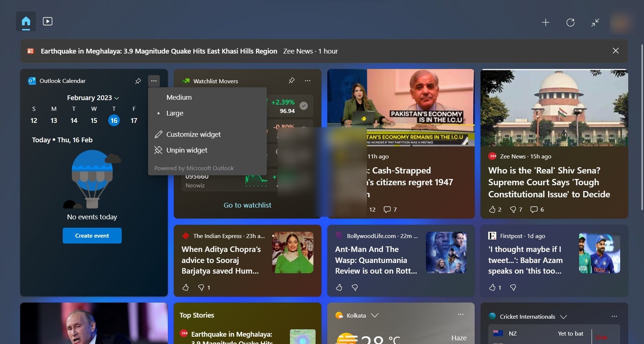The width and height of the screenshot is (644, 344).
Task: Click the Create event button
Action: [x=92, y=235]
